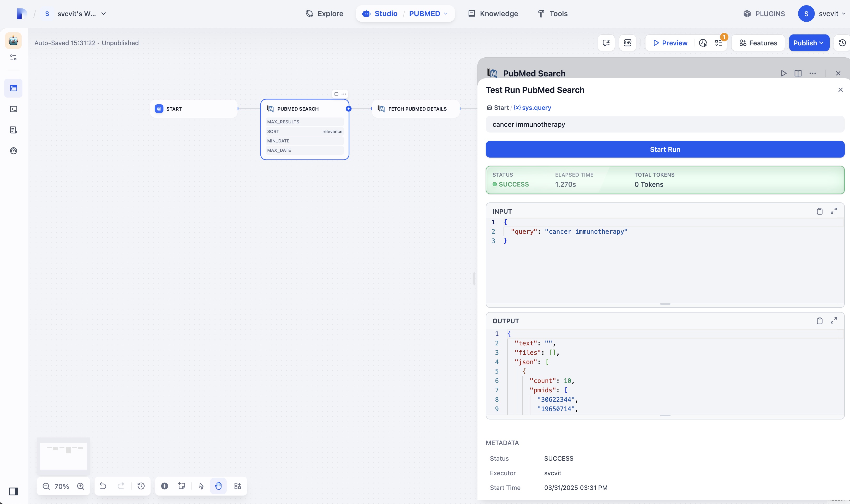Viewport: 850px width, 504px height.
Task: Click the Features button
Action: click(x=758, y=43)
